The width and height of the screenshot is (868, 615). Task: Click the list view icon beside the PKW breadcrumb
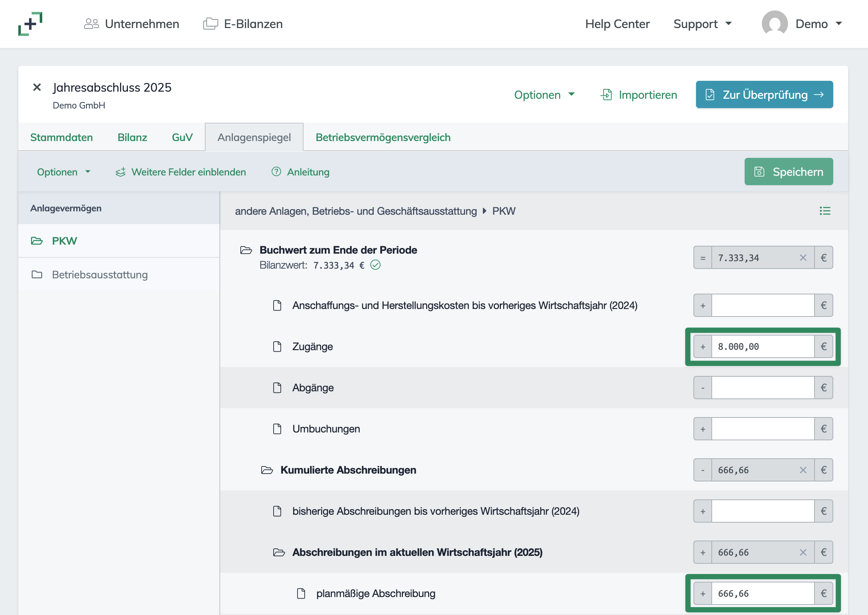(825, 211)
